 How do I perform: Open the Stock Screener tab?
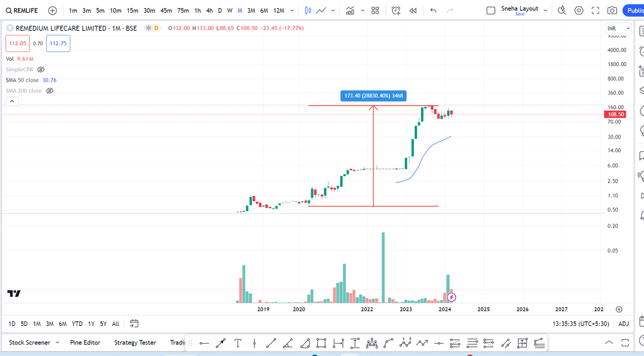30,343
